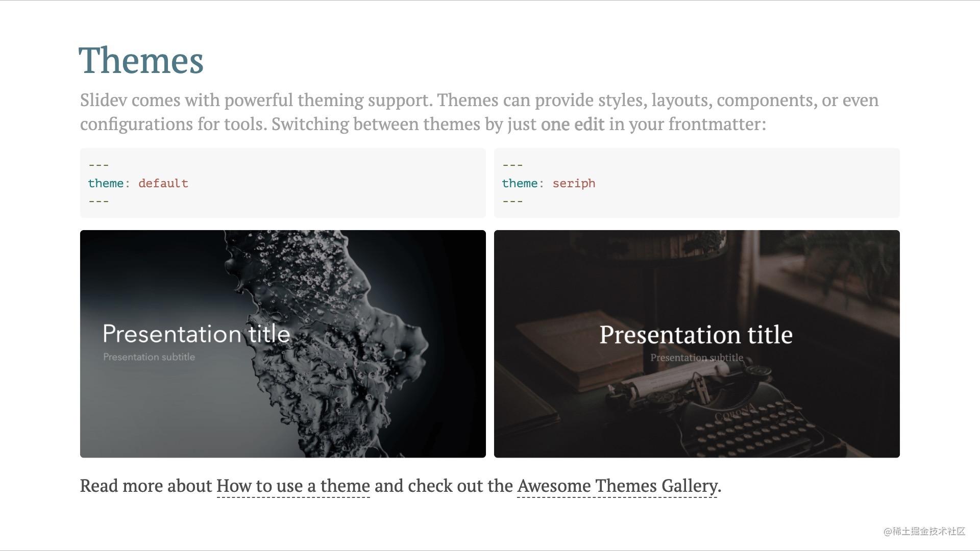Click the 'Themes' heading
This screenshot has height=551, width=980.
click(x=141, y=61)
